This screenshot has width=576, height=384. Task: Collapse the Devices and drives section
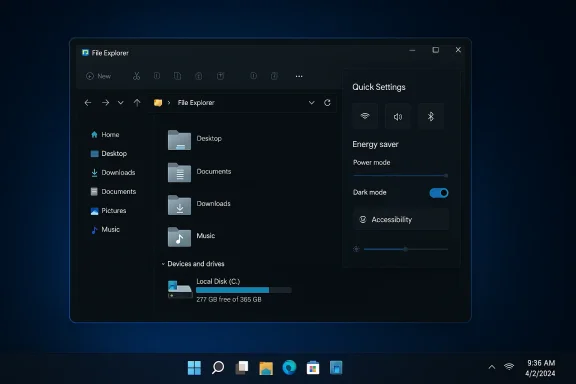pos(163,264)
